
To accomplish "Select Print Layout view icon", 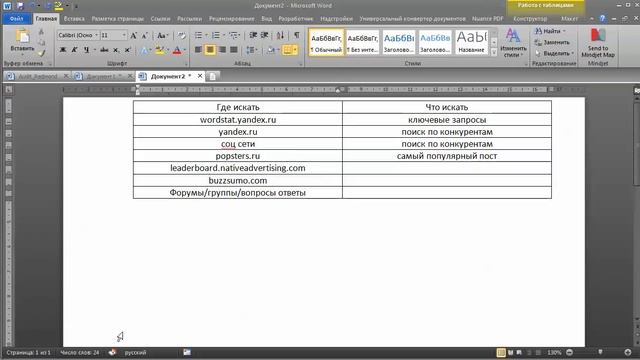I will point(501,352).
